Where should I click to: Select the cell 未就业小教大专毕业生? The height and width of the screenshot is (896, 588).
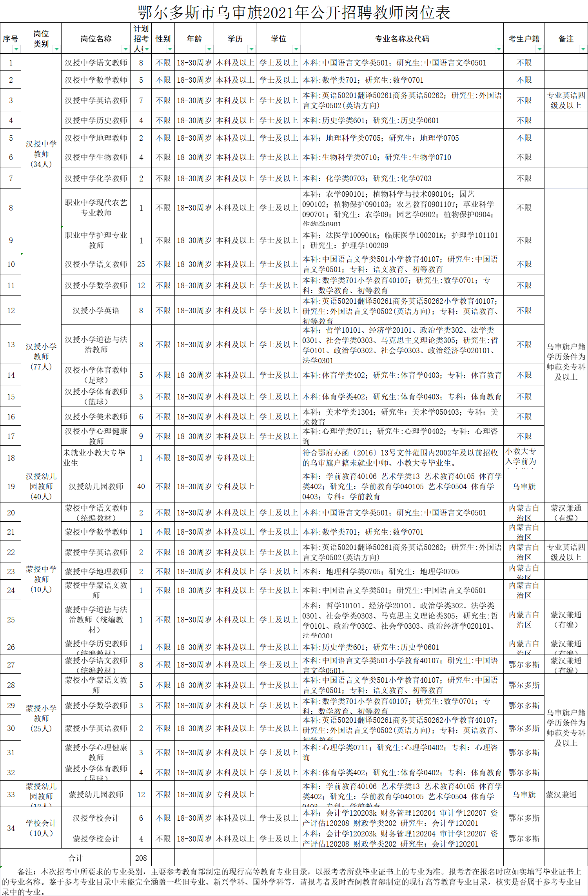tap(96, 458)
